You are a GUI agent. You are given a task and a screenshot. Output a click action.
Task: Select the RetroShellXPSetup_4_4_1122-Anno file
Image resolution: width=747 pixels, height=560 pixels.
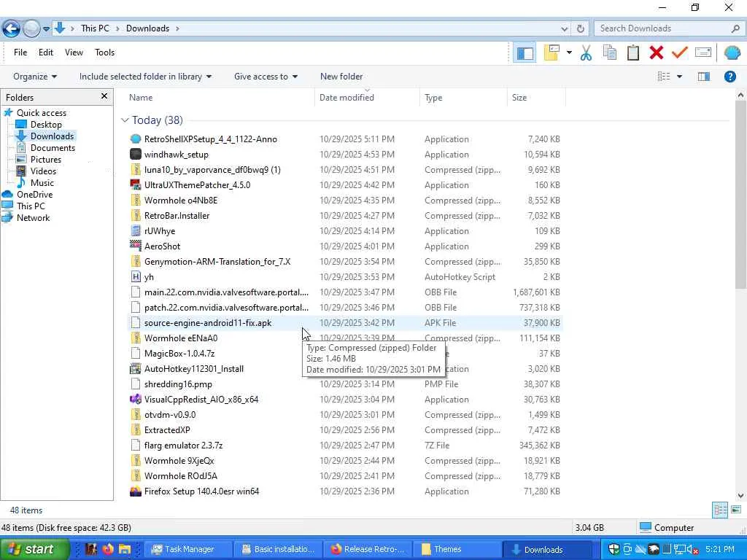tap(210, 139)
